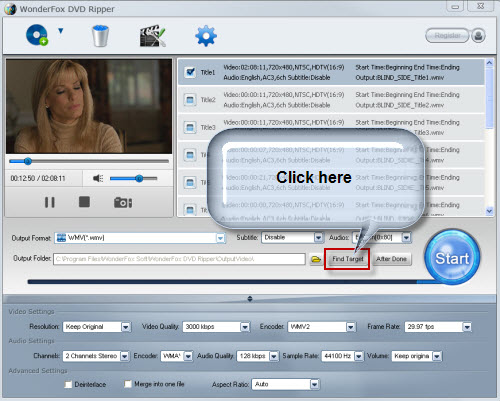Stop the video preview playback
500x401 pixels.
(x=84, y=202)
